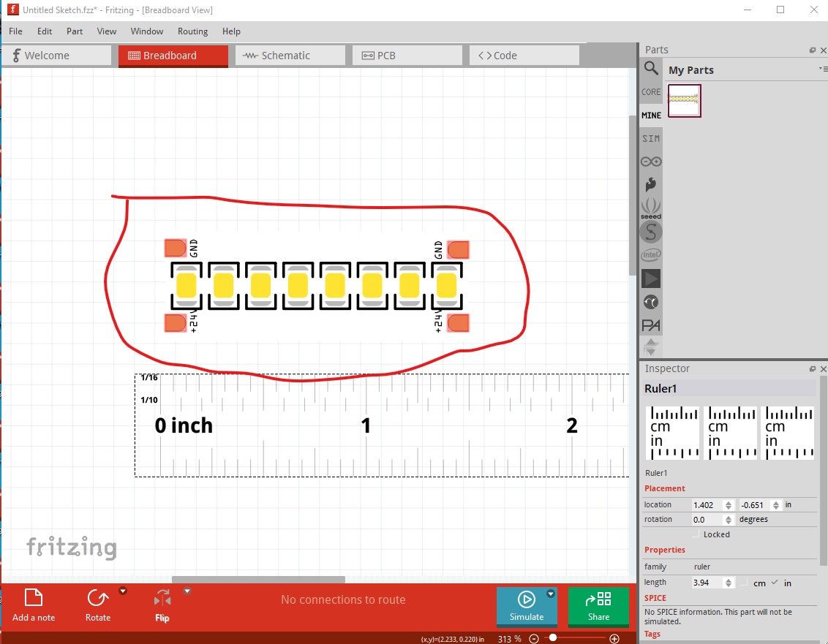Click the length field 3.94

tap(707, 583)
